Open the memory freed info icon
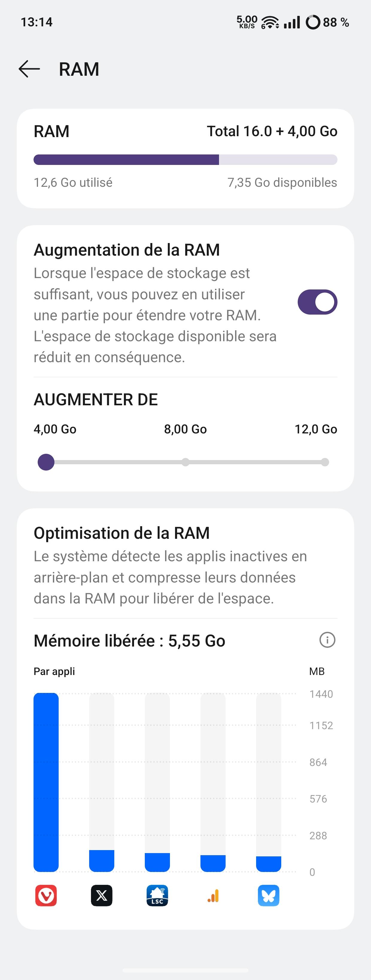Image resolution: width=371 pixels, height=980 pixels. tap(327, 640)
